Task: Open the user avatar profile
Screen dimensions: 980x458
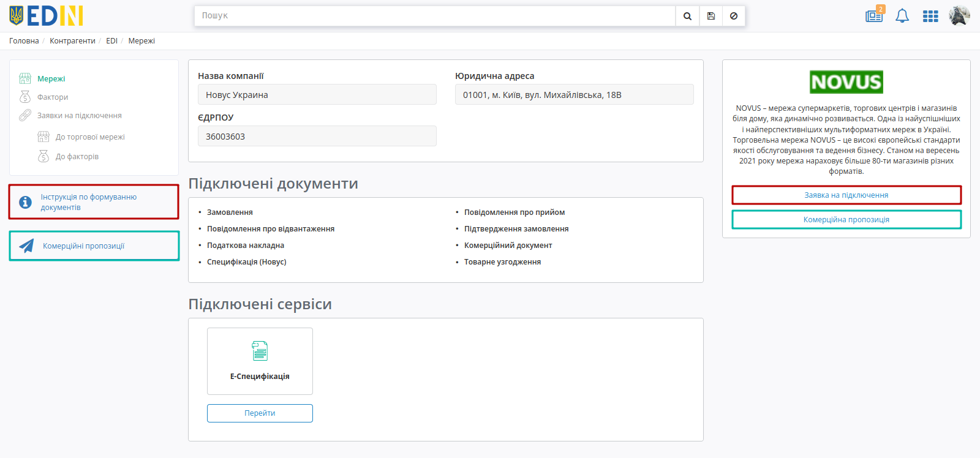Action: (959, 16)
